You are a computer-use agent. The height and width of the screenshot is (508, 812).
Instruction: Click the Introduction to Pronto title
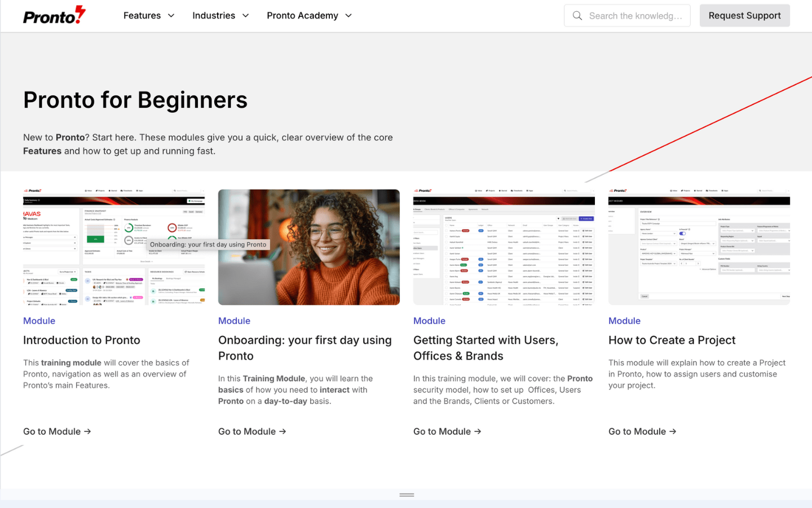click(82, 340)
